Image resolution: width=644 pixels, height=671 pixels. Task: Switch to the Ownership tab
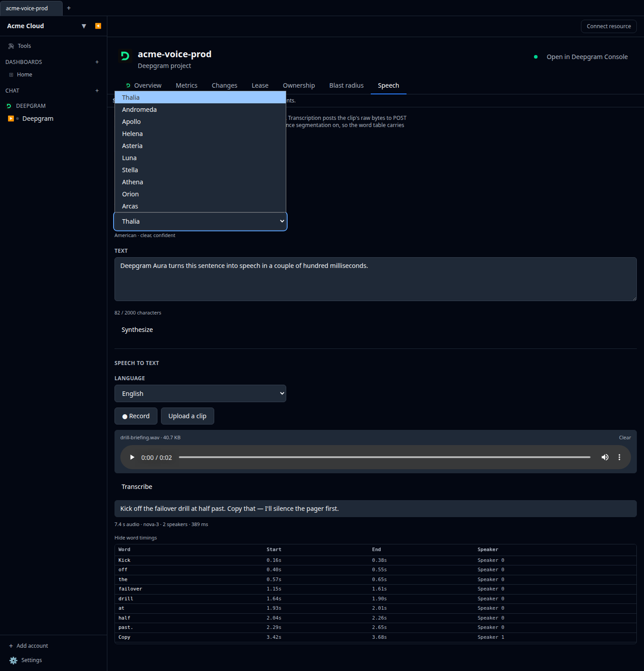(299, 85)
